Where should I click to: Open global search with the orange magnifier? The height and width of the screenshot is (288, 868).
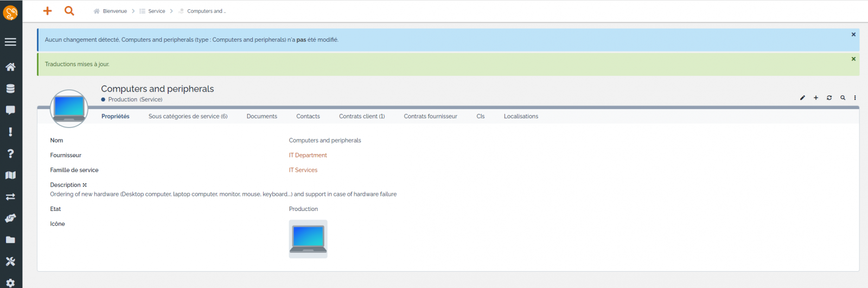point(69,11)
